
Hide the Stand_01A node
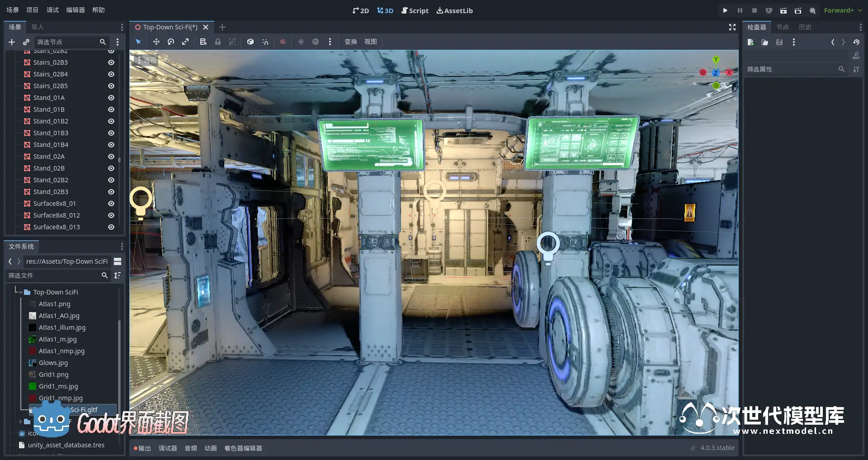pyautogui.click(x=111, y=98)
